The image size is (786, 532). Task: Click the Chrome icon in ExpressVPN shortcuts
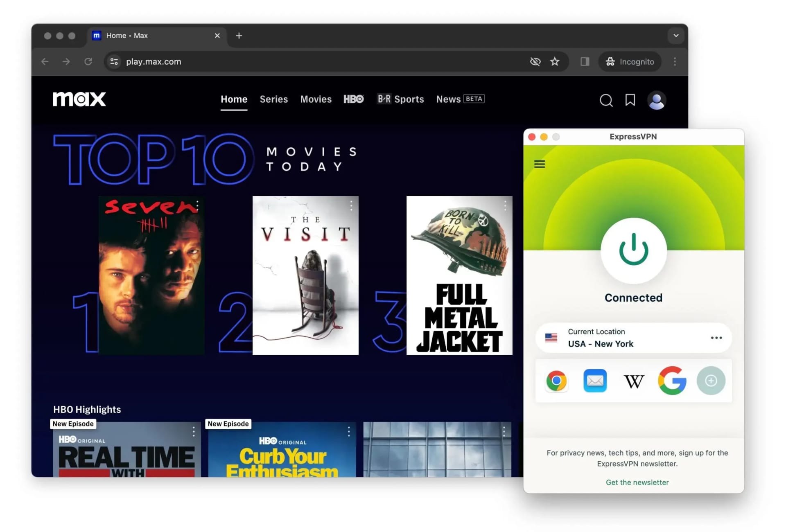click(556, 381)
